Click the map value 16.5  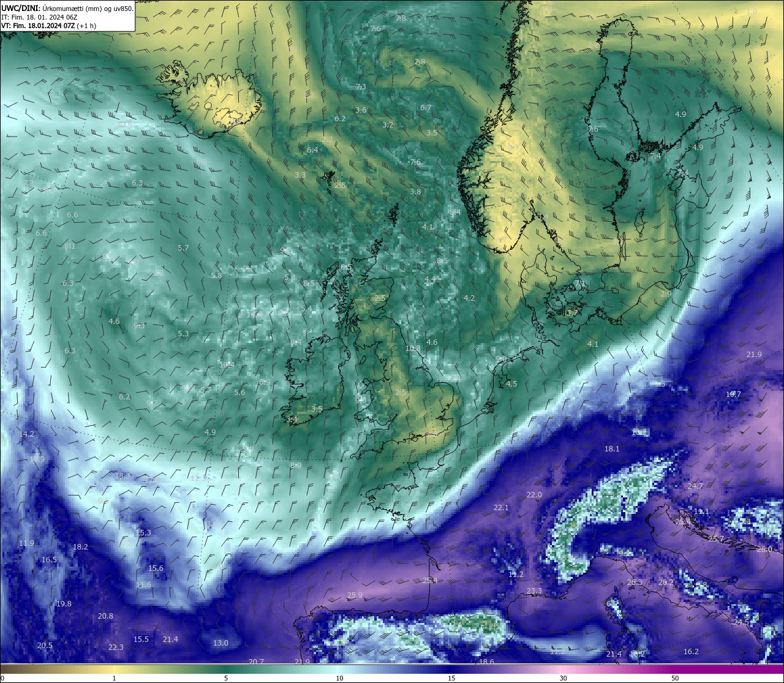pos(49,559)
